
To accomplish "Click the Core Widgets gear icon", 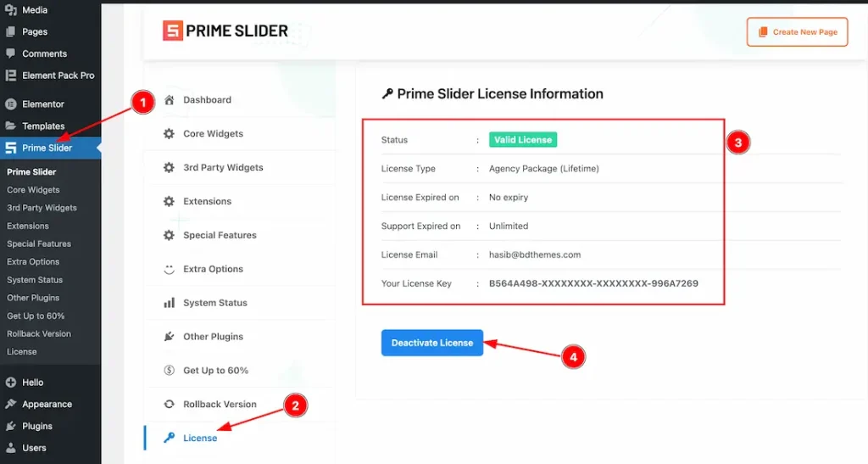I will click(169, 133).
